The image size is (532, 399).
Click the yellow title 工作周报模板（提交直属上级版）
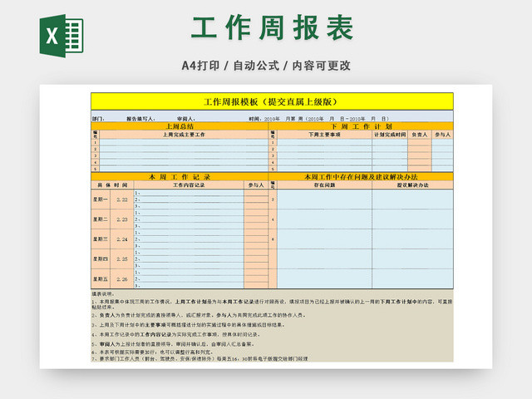(x=272, y=101)
